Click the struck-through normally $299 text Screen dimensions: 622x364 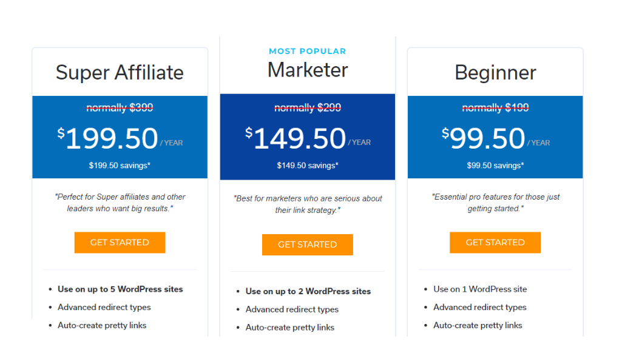tap(308, 108)
